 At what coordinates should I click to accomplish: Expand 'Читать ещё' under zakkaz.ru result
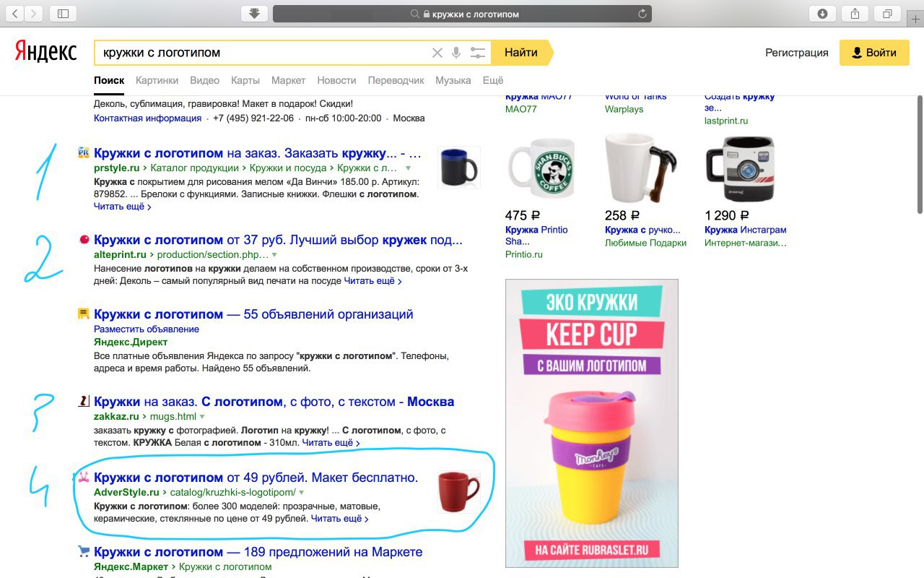point(331,443)
